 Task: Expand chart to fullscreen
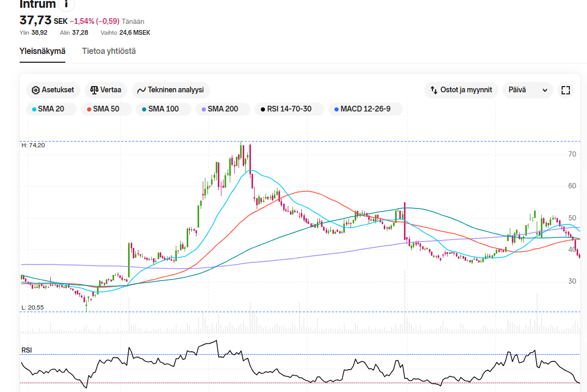coord(565,90)
